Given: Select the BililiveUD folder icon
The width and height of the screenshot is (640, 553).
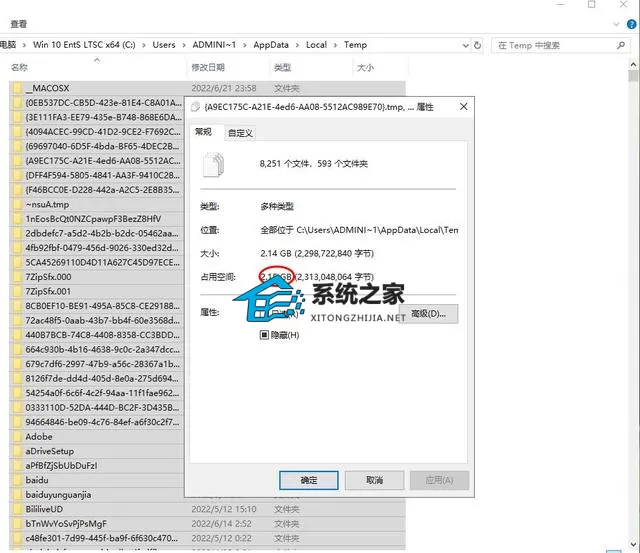Looking at the screenshot, I should 17,509.
